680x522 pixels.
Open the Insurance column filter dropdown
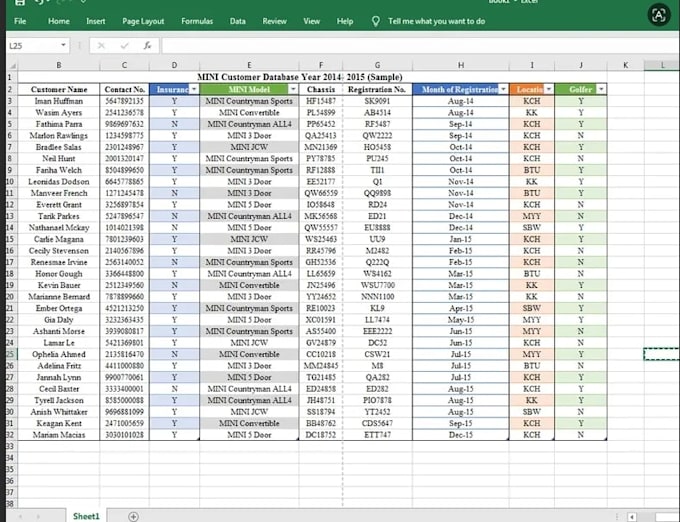194,89
